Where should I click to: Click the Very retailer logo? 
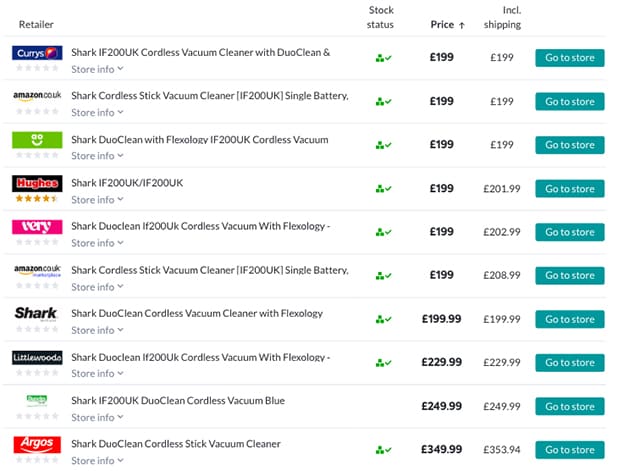click(37, 227)
